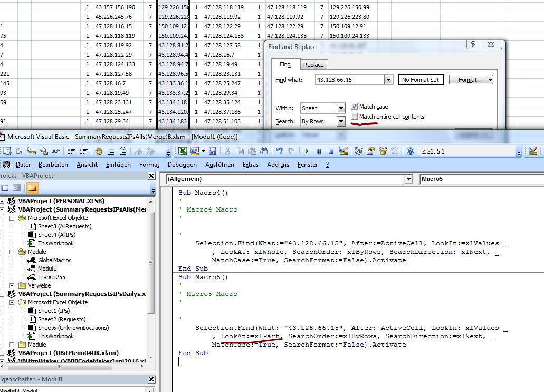The image size is (544, 392).
Task: Open Visual Basic Help question icon
Action: (411, 151)
